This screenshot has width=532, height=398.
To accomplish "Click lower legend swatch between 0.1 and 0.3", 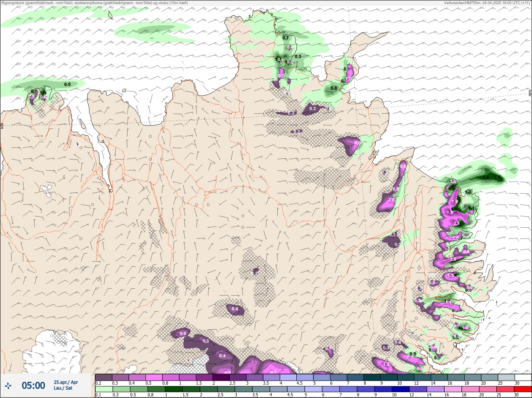I will point(104,389).
